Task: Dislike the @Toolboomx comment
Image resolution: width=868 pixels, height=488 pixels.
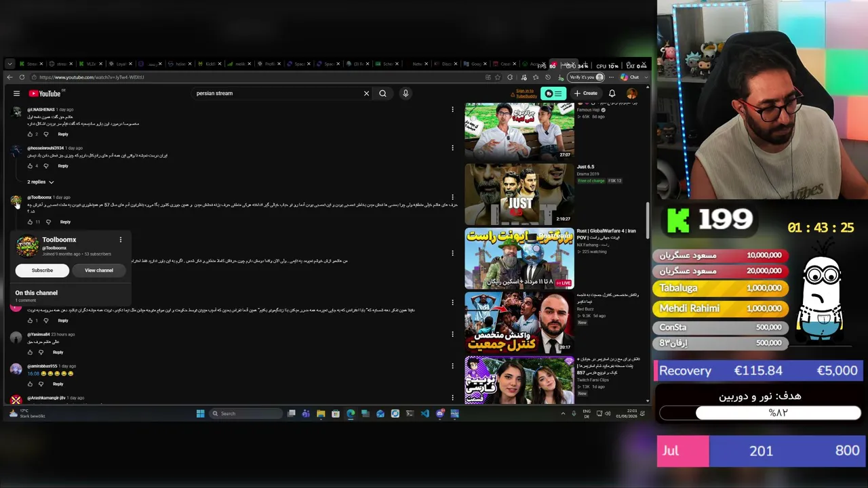Action: pyautogui.click(x=48, y=222)
